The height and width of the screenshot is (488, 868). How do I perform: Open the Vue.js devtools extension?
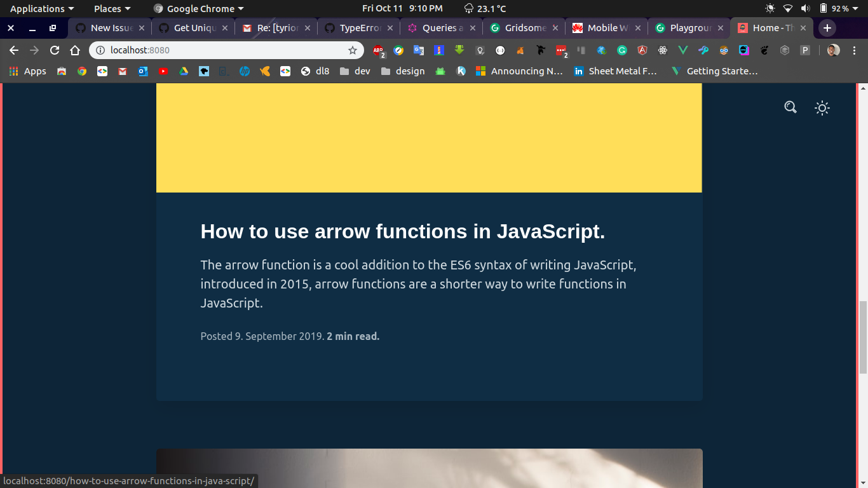point(682,50)
